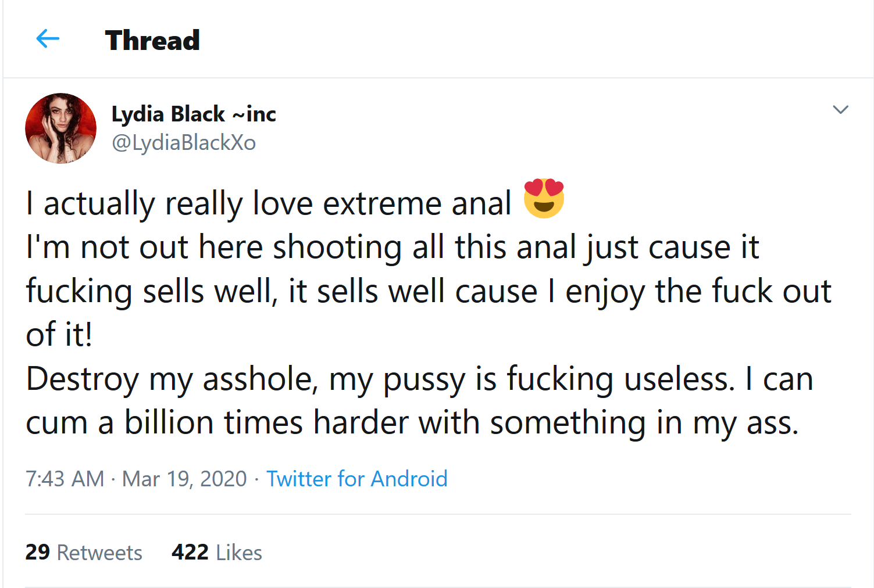Click the Thread page heading
The image size is (874, 588).
(x=152, y=41)
